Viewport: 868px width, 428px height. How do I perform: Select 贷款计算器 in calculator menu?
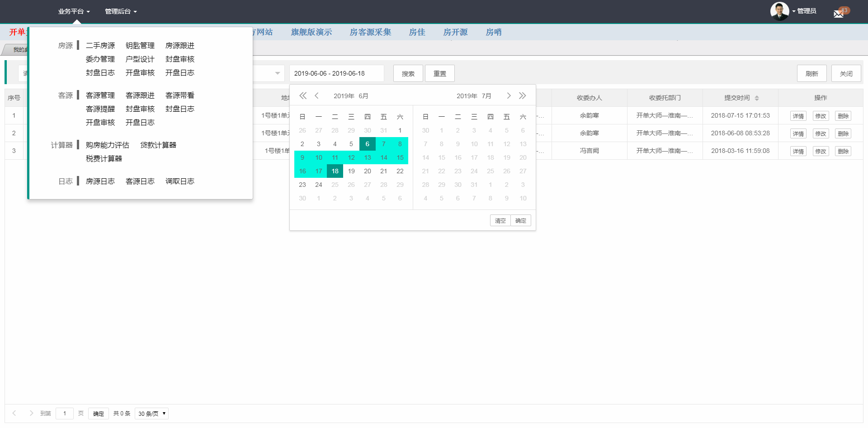[158, 145]
